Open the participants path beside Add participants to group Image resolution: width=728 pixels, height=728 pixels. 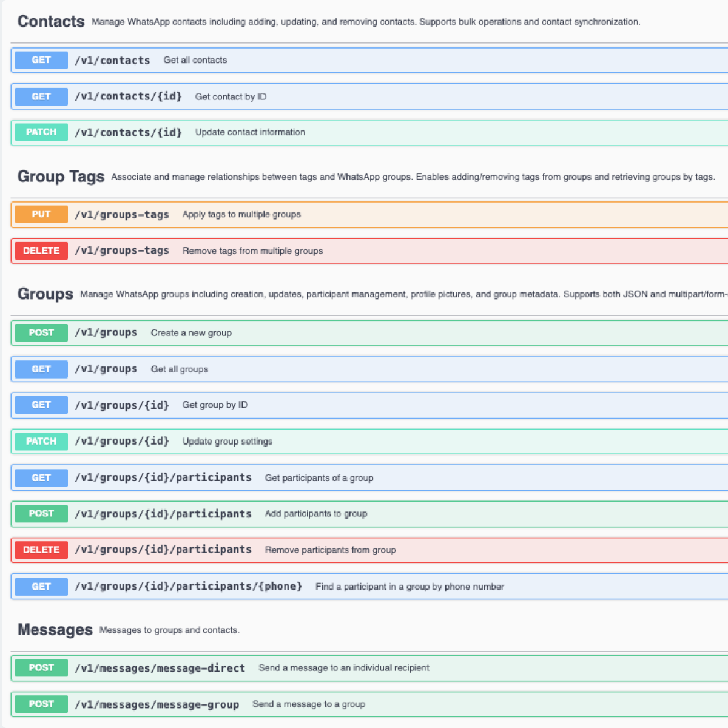coord(163,514)
